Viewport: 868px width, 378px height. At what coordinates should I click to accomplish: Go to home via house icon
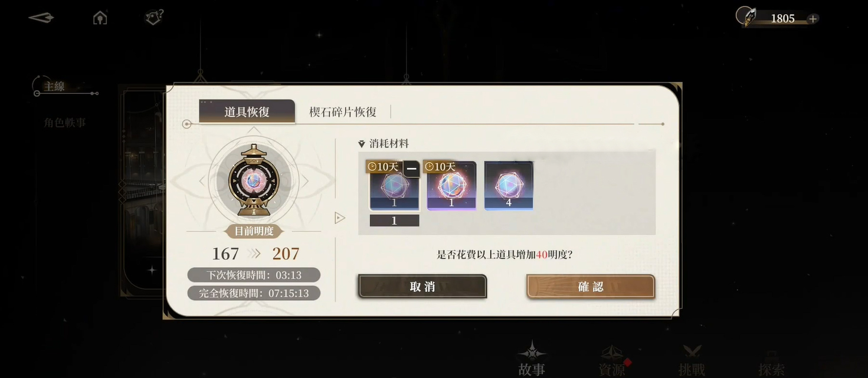(100, 18)
